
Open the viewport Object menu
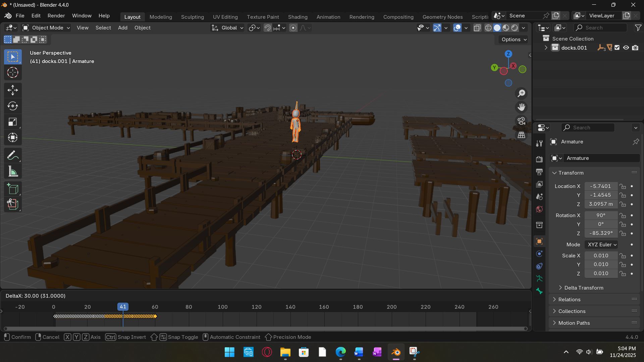point(142,28)
